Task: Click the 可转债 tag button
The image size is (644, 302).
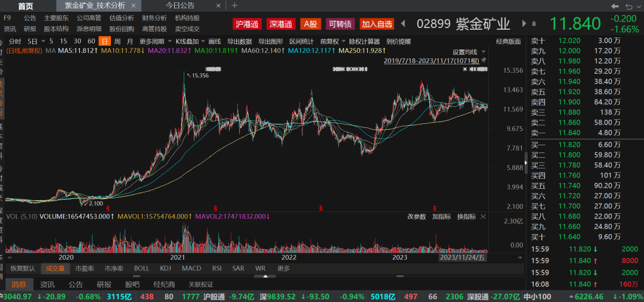Action: (x=340, y=24)
